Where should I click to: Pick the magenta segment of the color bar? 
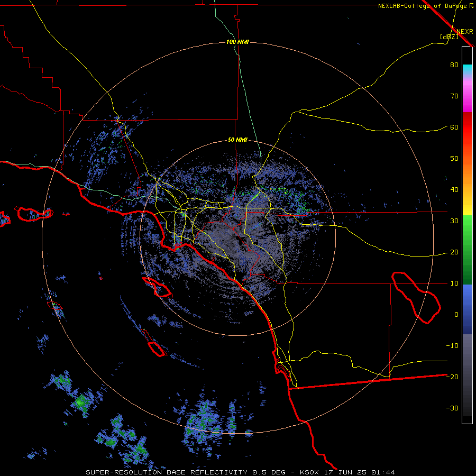[x=467, y=97]
